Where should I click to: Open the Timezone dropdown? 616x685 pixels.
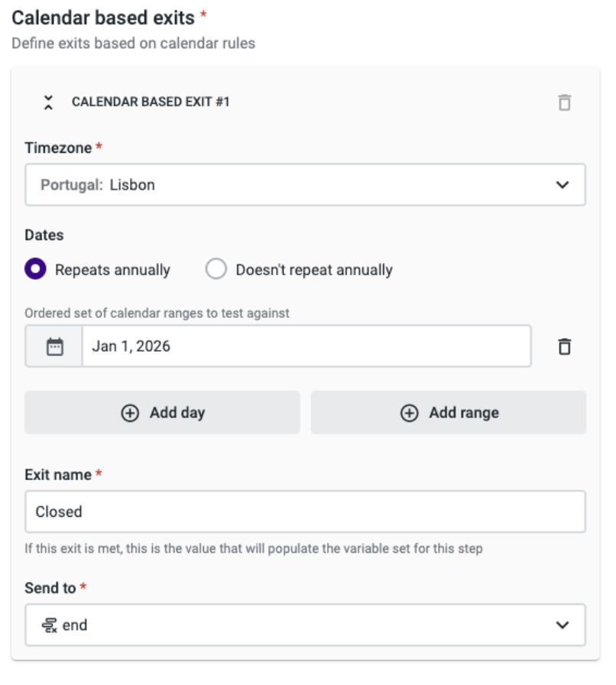[305, 185]
